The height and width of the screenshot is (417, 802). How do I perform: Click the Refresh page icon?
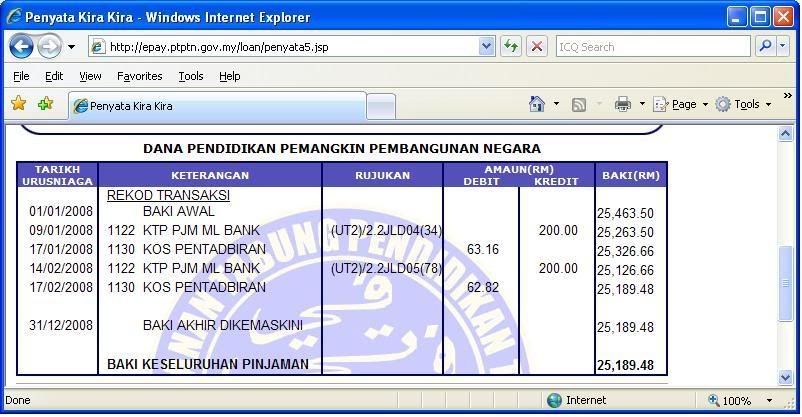(x=511, y=46)
